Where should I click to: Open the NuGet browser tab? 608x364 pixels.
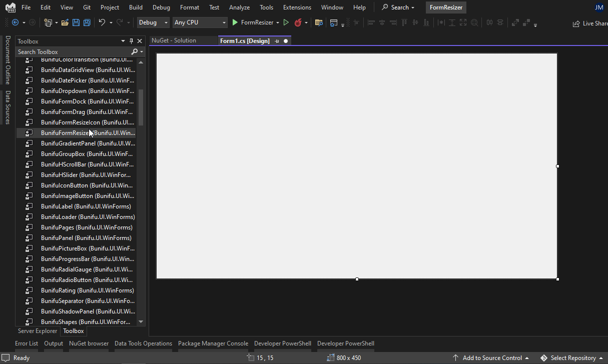coord(89,343)
